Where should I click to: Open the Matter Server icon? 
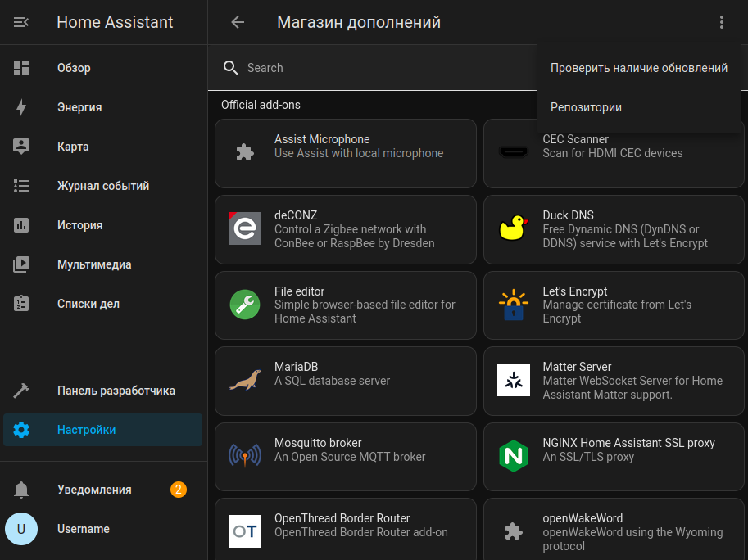(514, 381)
